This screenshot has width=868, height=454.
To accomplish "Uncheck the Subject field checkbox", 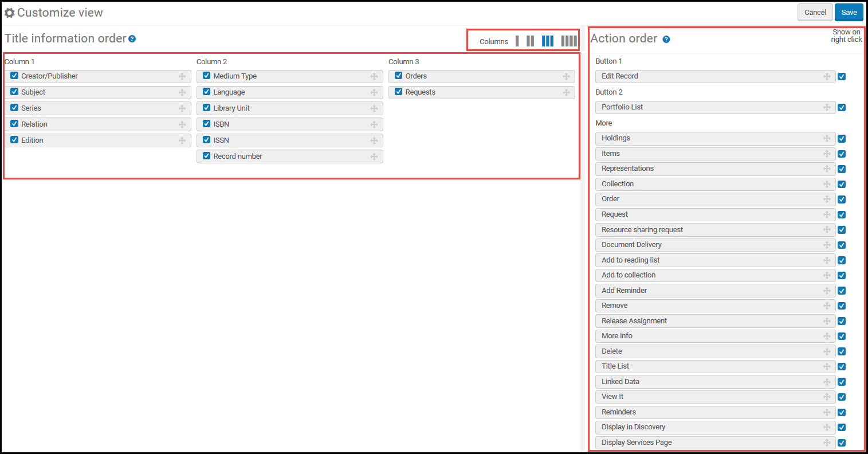I will (x=14, y=92).
